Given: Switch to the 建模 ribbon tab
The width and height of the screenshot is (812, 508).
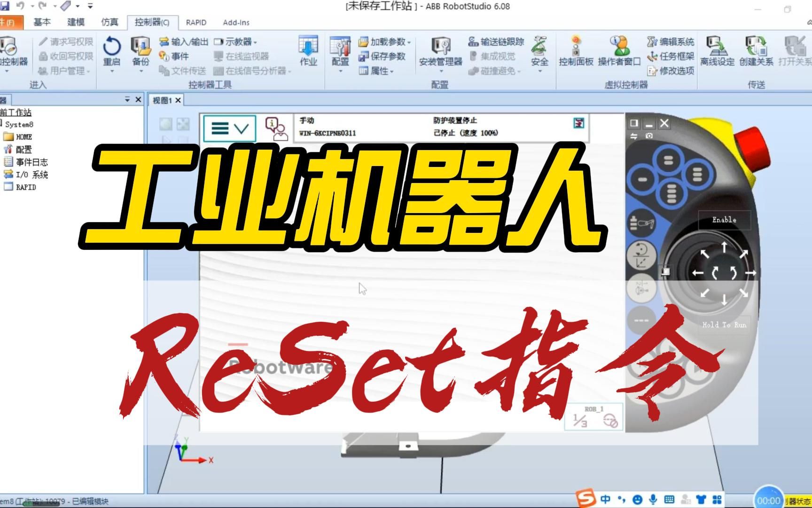Looking at the screenshot, I should click(76, 22).
